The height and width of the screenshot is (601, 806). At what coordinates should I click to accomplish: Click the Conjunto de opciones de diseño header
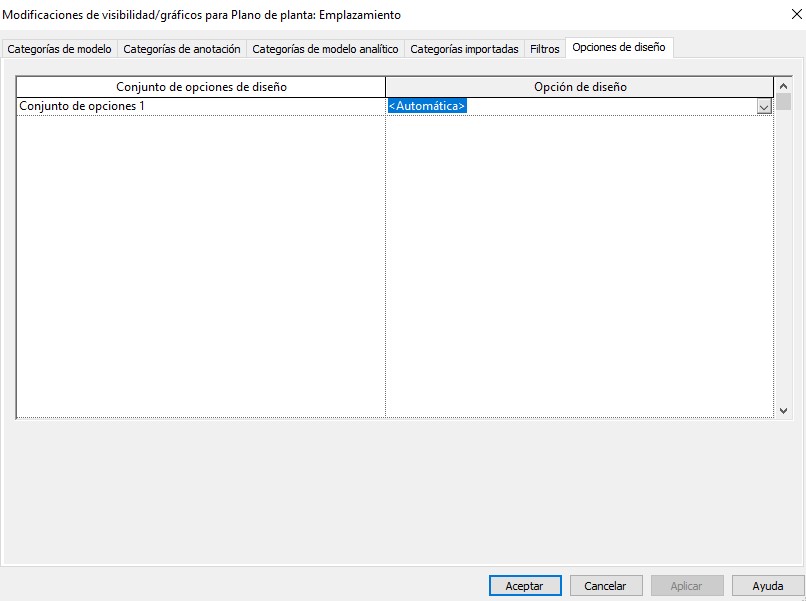[201, 87]
